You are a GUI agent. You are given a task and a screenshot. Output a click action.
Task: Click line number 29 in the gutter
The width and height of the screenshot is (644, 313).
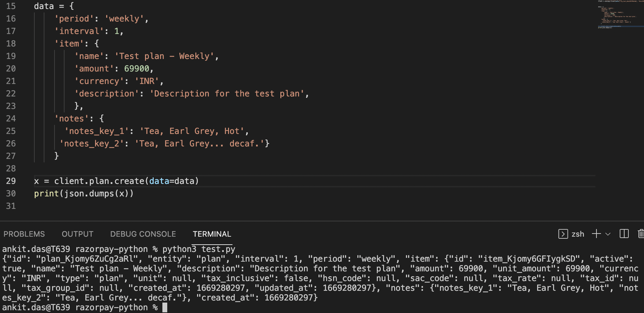point(11,181)
